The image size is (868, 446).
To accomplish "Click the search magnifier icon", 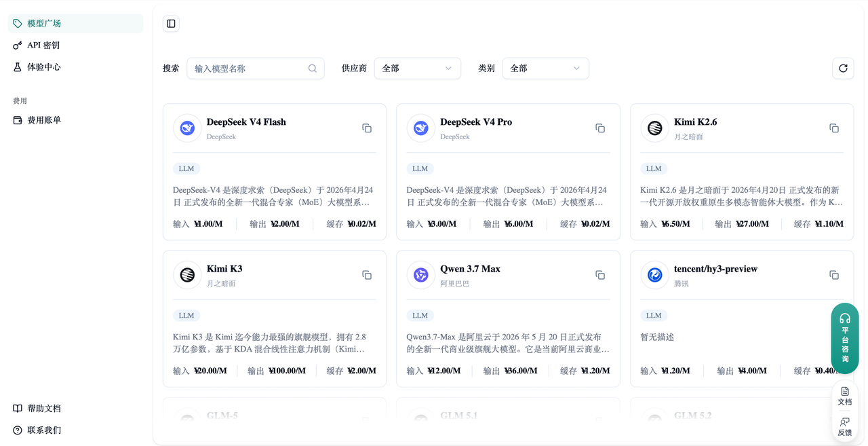I will [x=313, y=69].
